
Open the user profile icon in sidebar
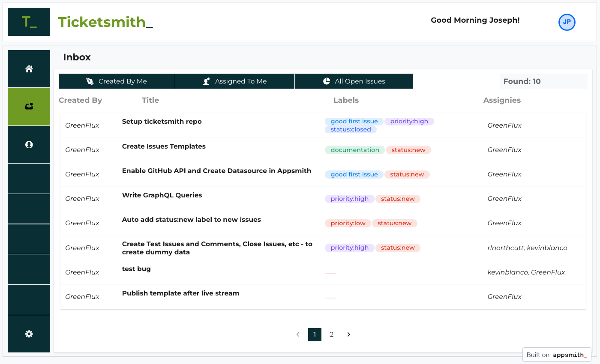point(29,145)
